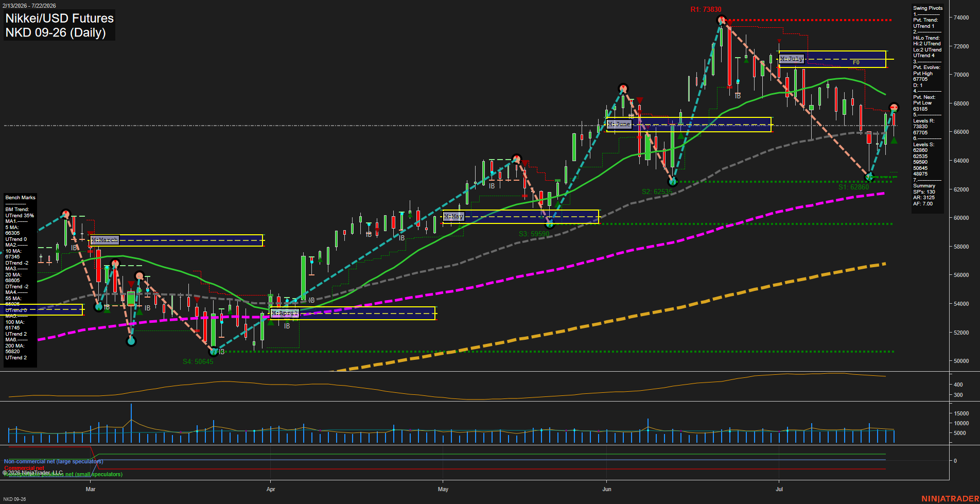Click the 15000 volume axis label
Screen dimensions: 980x504
point(961,413)
